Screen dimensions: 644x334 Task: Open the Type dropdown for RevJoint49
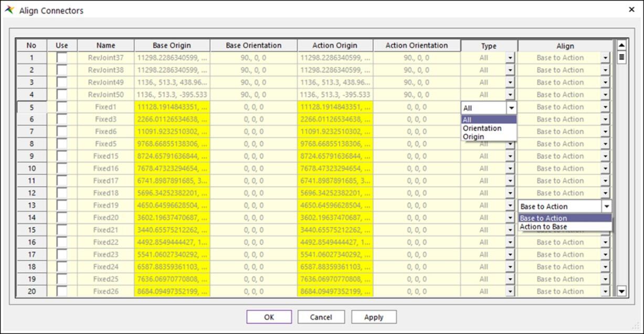(510, 82)
